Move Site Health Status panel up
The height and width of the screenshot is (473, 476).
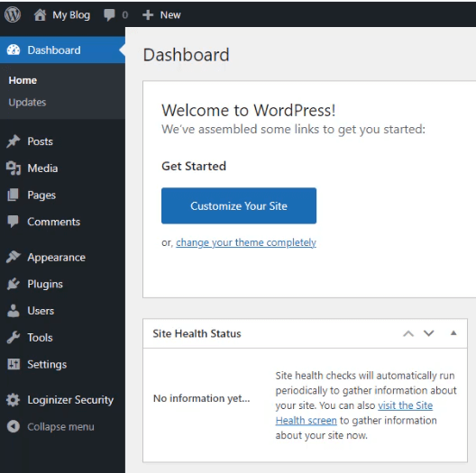pyautogui.click(x=408, y=333)
